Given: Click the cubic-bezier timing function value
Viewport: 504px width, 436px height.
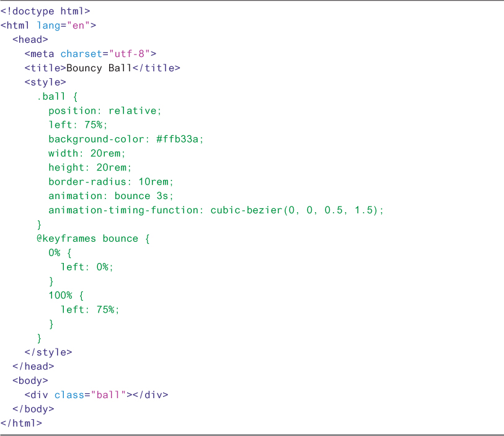Looking at the screenshot, I should (297, 210).
